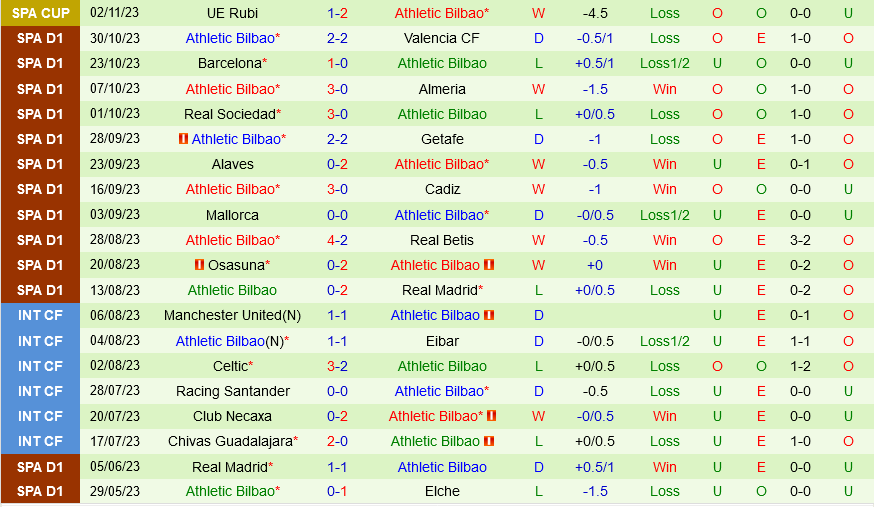This screenshot has width=874, height=507.
Task: Open Elche team page
Action: tap(442, 491)
